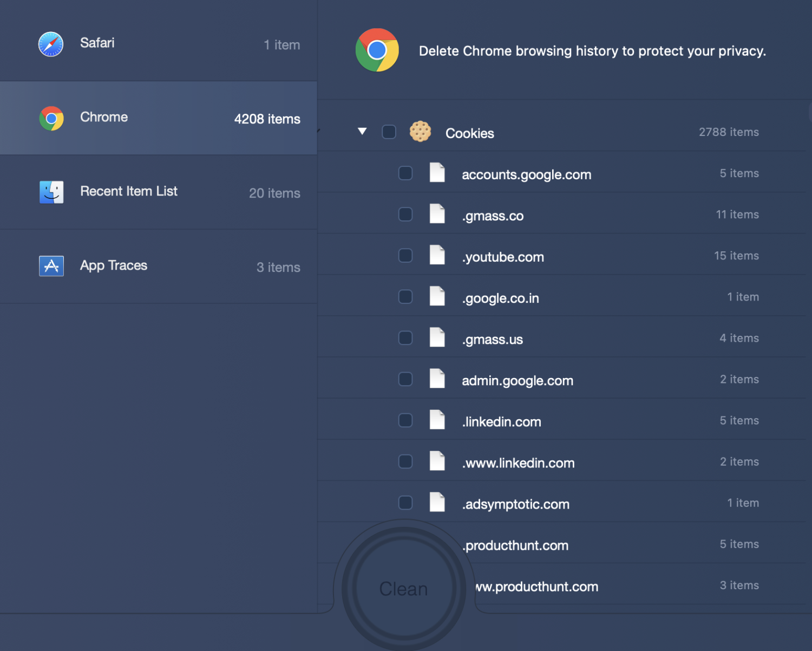Image resolution: width=812 pixels, height=651 pixels.
Task: Check the .gmass.us cookie checkbox
Action: 405,338
